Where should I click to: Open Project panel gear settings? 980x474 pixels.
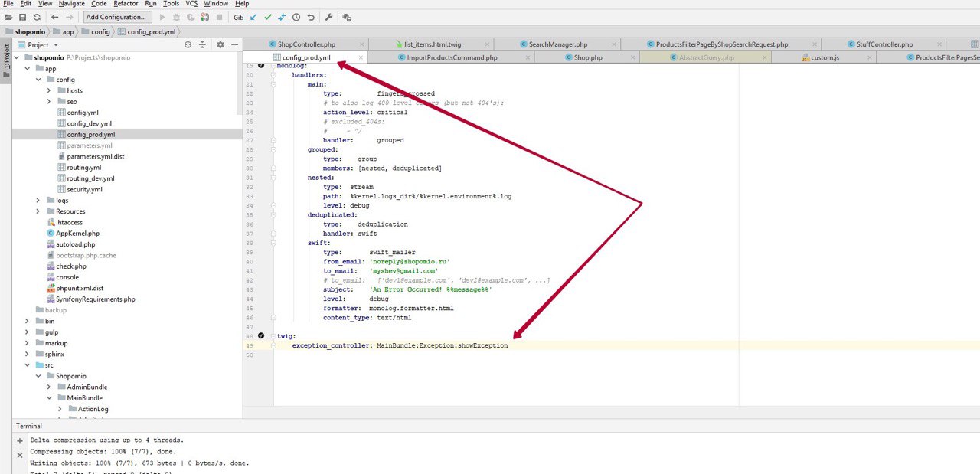[x=220, y=45]
